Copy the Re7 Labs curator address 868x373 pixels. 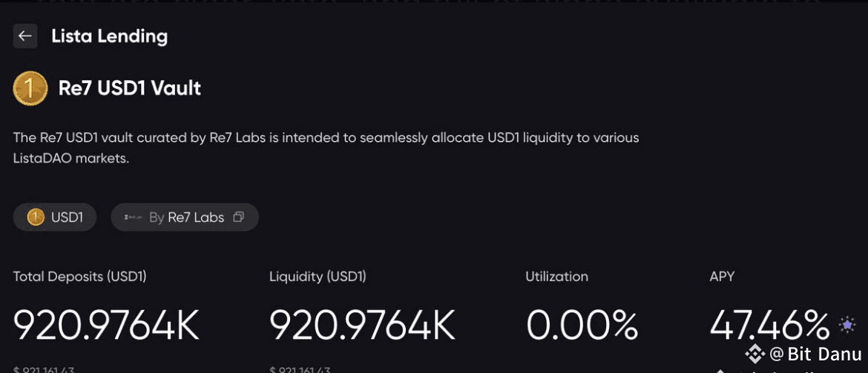coord(238,217)
